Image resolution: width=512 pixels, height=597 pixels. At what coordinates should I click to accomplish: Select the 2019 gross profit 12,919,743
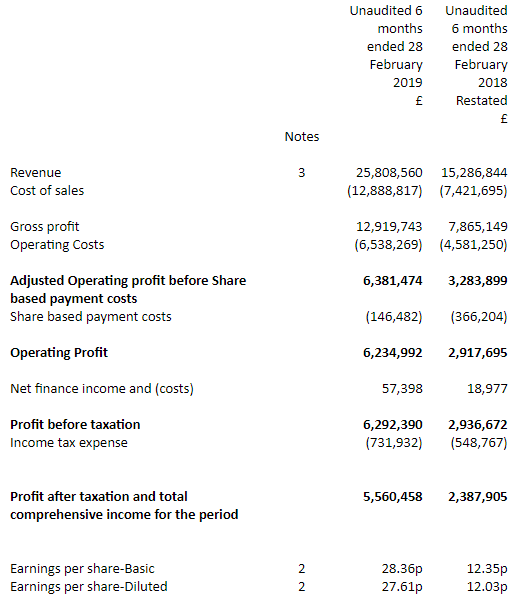pos(389,227)
